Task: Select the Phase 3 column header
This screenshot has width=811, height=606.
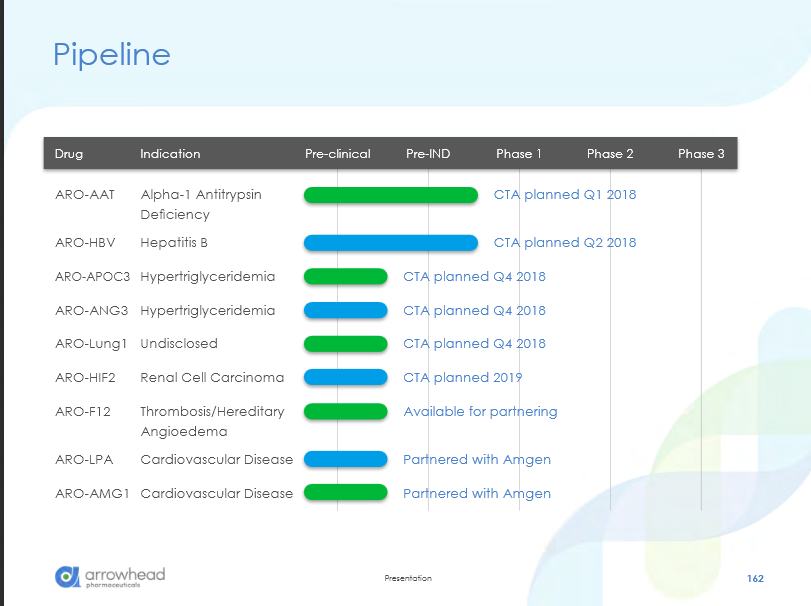Action: 701,154
